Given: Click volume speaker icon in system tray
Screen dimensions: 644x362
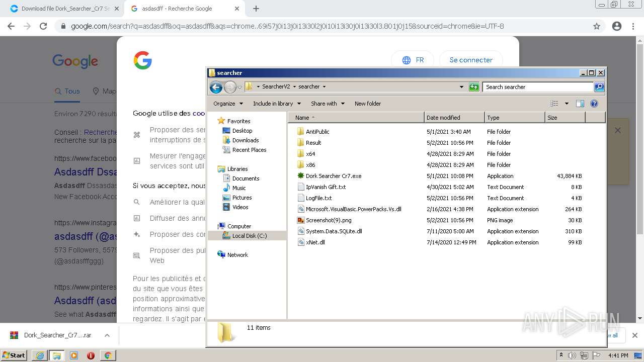Looking at the screenshot, I should pyautogui.click(x=572, y=355).
